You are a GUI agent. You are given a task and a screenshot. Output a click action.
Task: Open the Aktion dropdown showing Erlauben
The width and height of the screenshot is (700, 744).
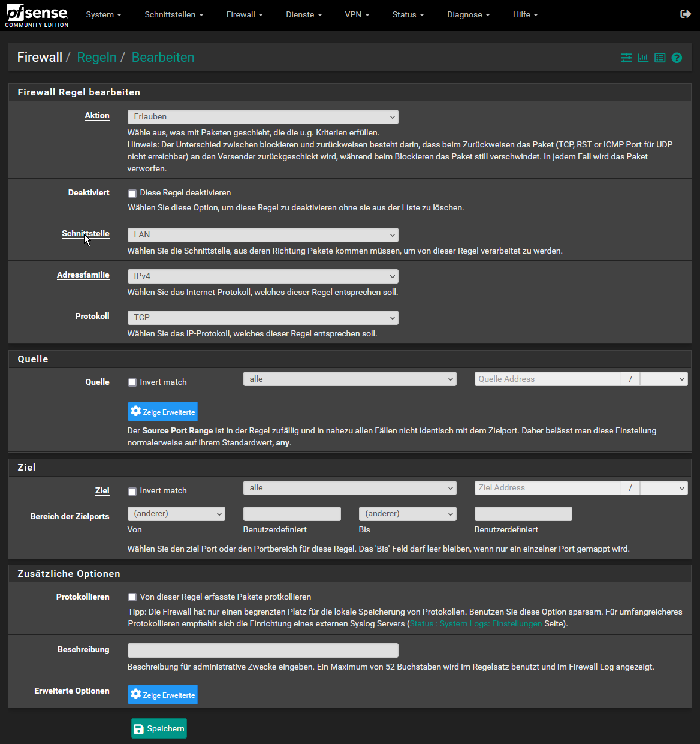263,117
